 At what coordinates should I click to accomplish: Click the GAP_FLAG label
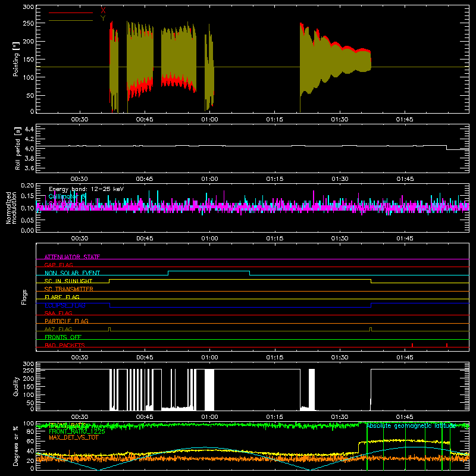[58, 265]
